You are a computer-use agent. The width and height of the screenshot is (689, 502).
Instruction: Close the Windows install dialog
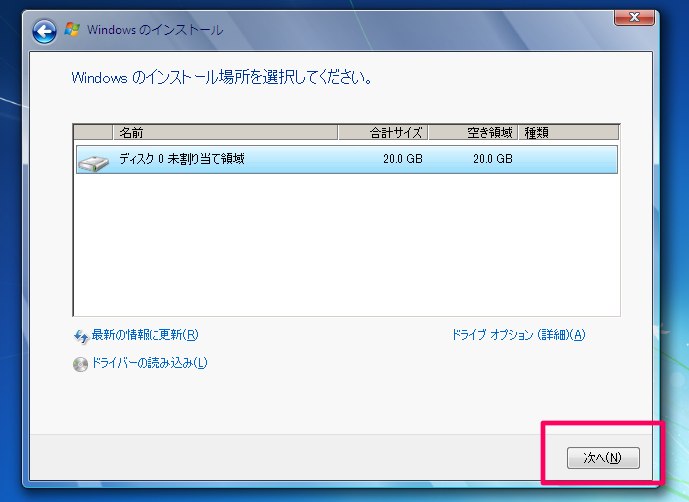634,17
